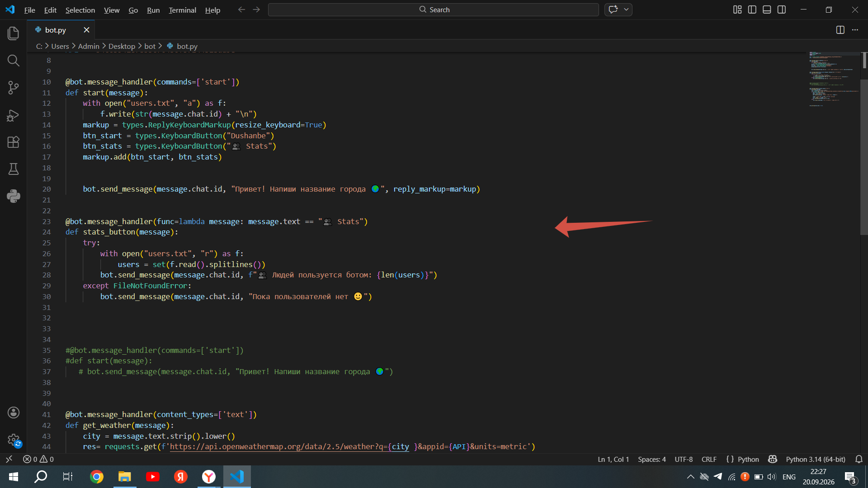Expand the Copilot chat dropdown arrow
This screenshot has width=868, height=488.
click(626, 9)
